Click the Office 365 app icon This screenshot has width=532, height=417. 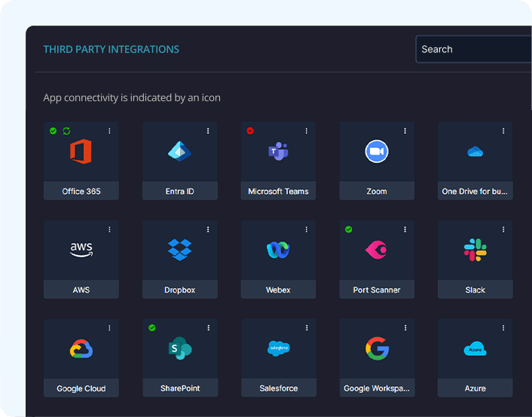tap(81, 152)
